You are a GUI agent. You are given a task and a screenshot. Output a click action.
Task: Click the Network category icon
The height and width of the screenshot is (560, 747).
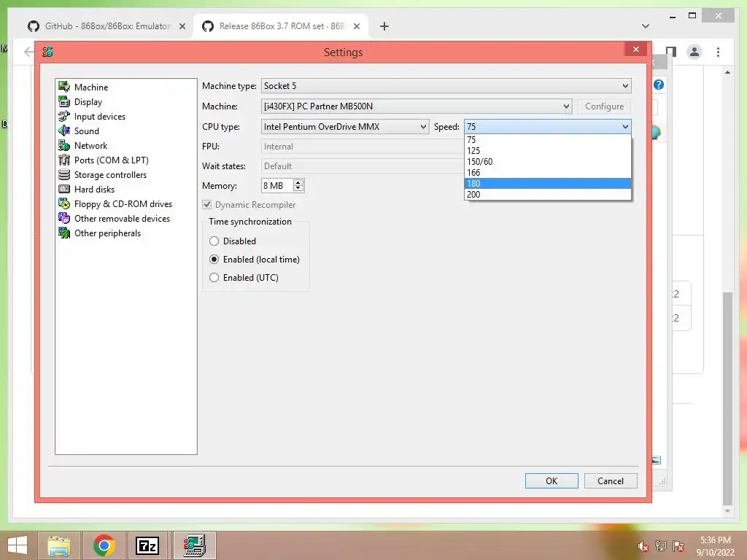(x=64, y=145)
